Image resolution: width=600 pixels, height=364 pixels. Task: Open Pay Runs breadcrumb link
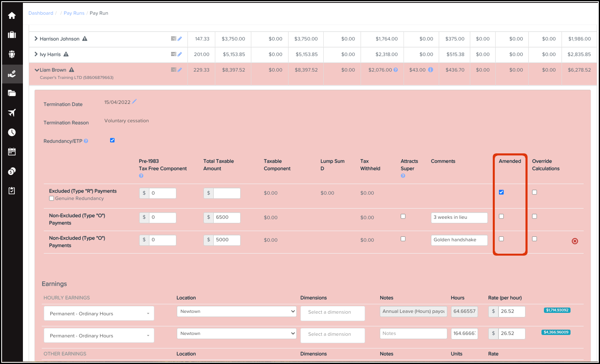tap(74, 13)
